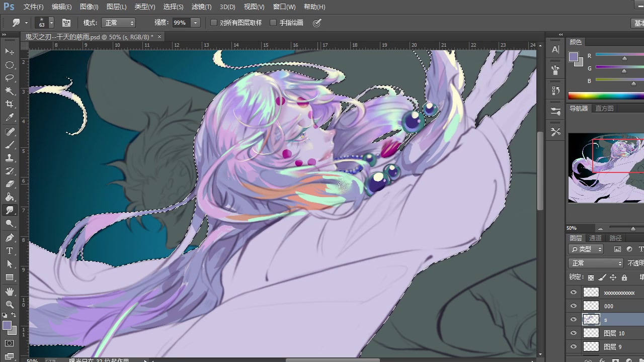Open the 图像(I) menu
The width and height of the screenshot is (644, 362).
pos(89,7)
